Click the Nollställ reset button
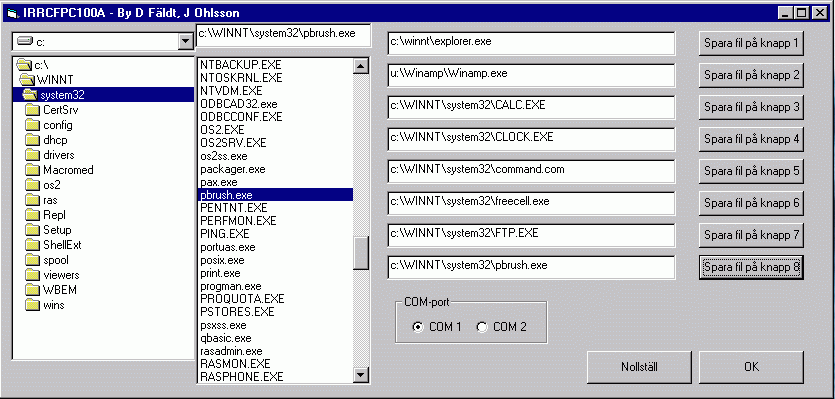The image size is (835, 399). (x=639, y=367)
